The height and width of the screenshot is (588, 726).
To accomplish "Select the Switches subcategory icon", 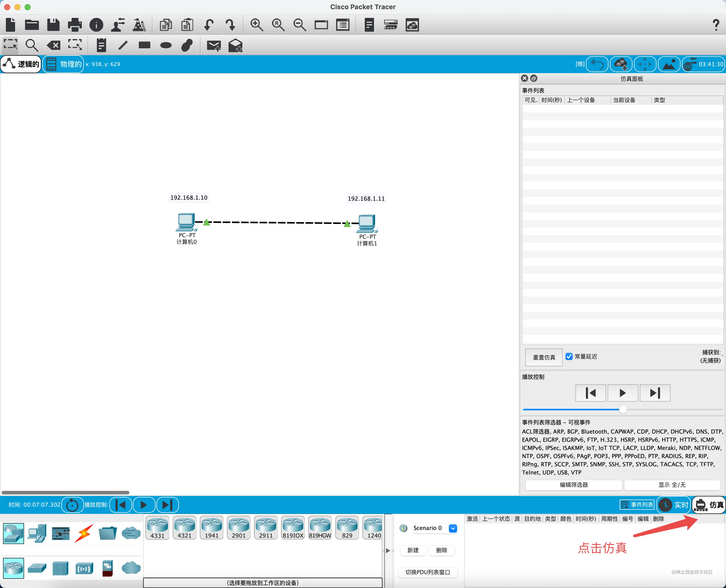I will [37, 568].
